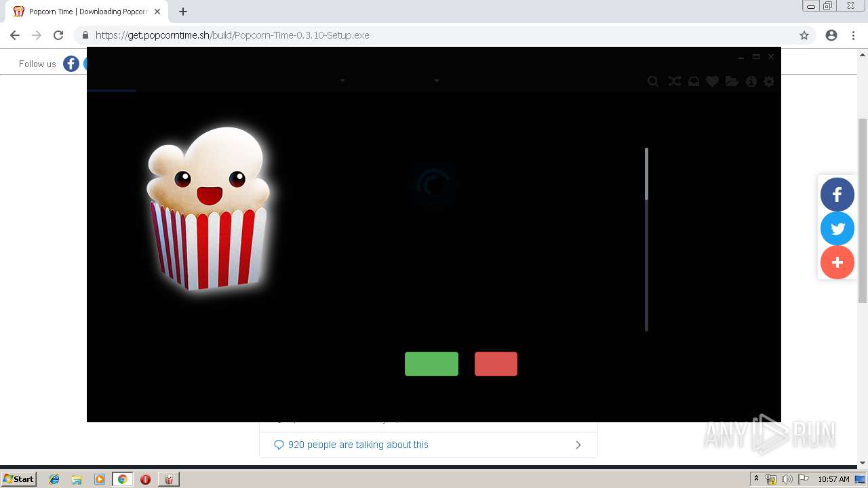Screen dimensions: 868x488
Task: Open more sharing options plus button
Action: pyautogui.click(x=837, y=262)
